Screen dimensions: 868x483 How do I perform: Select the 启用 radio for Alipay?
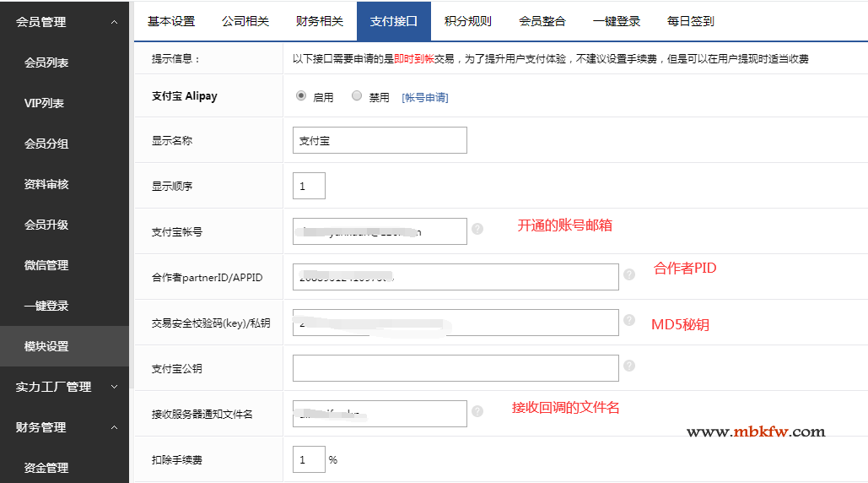point(301,96)
